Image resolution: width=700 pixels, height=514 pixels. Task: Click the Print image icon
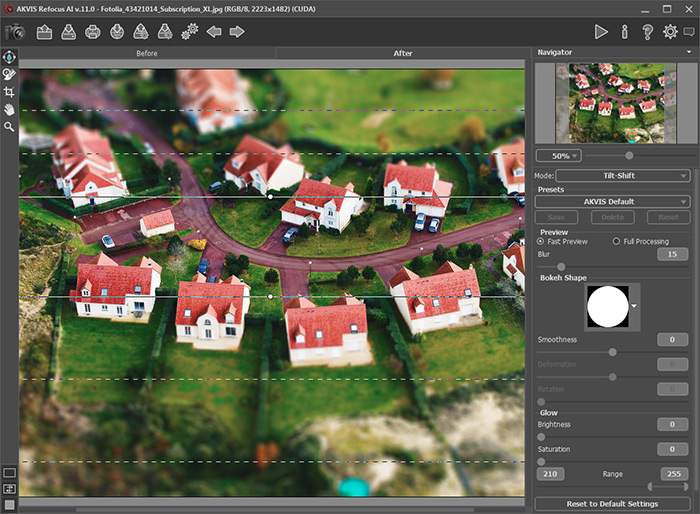coord(92,32)
